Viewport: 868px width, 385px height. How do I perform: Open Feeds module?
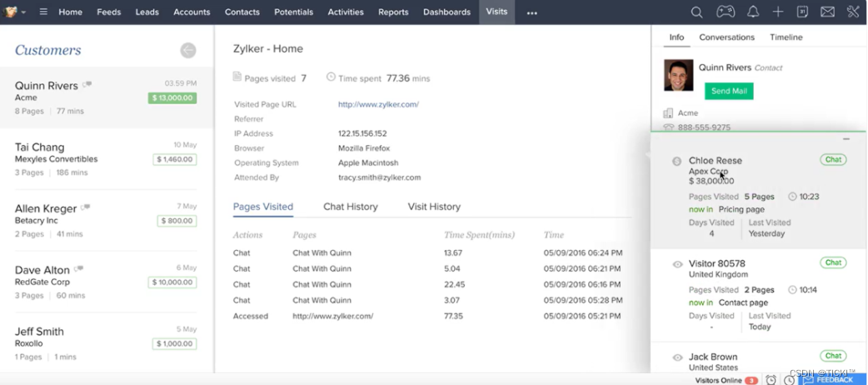108,12
